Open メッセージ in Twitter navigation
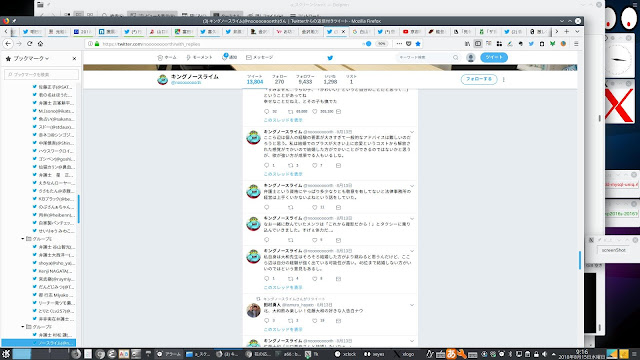The width and height of the screenshot is (640, 360). 260,58
